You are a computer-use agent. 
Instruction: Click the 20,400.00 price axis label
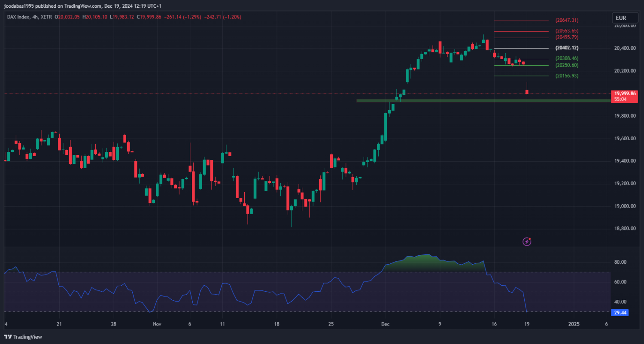(625, 48)
